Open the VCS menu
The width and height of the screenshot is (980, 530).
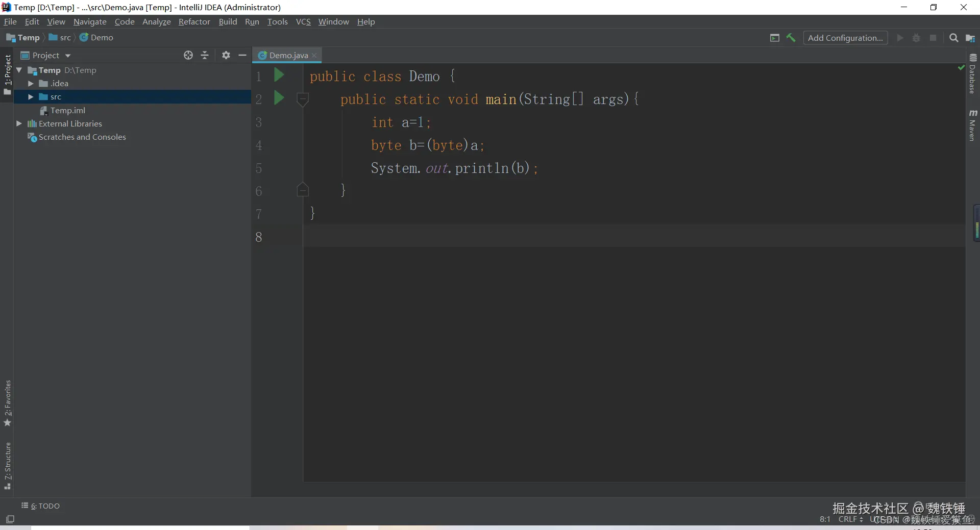[303, 21]
